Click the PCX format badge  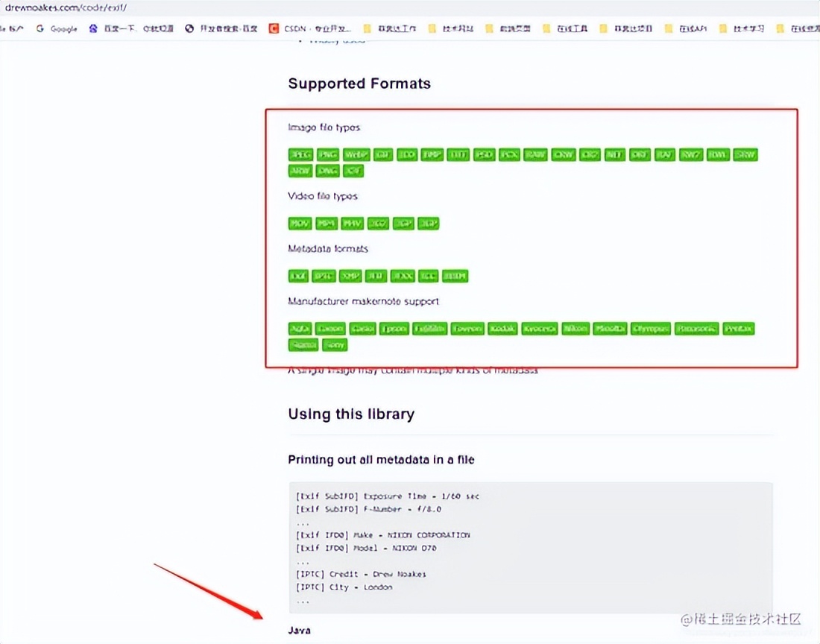pos(509,155)
